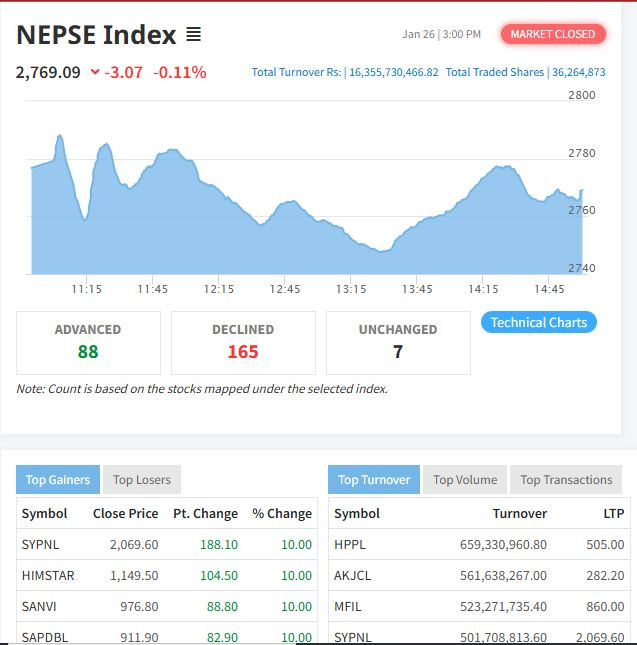Click the Advanced count box showing 88
Viewport: 637px width, 645px height.
[88, 342]
